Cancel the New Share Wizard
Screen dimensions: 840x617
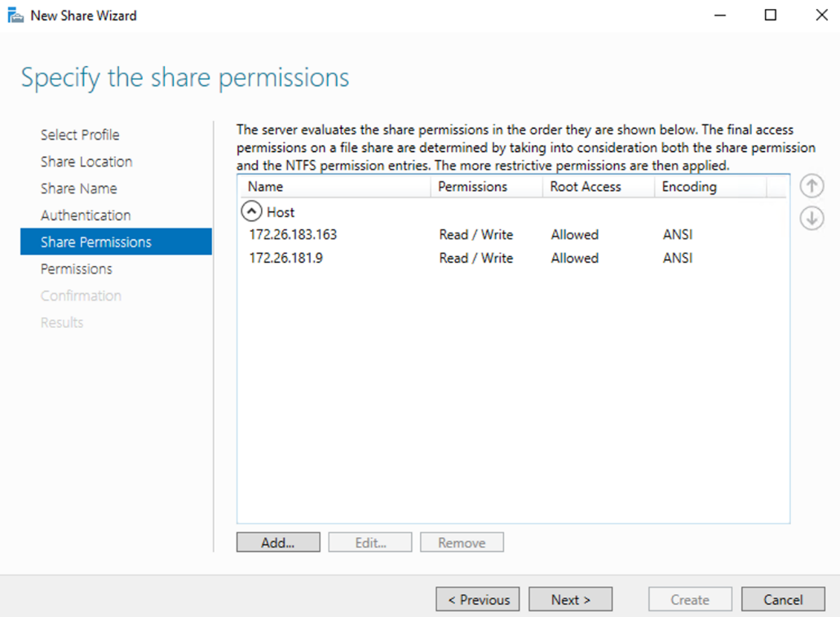[782, 598]
